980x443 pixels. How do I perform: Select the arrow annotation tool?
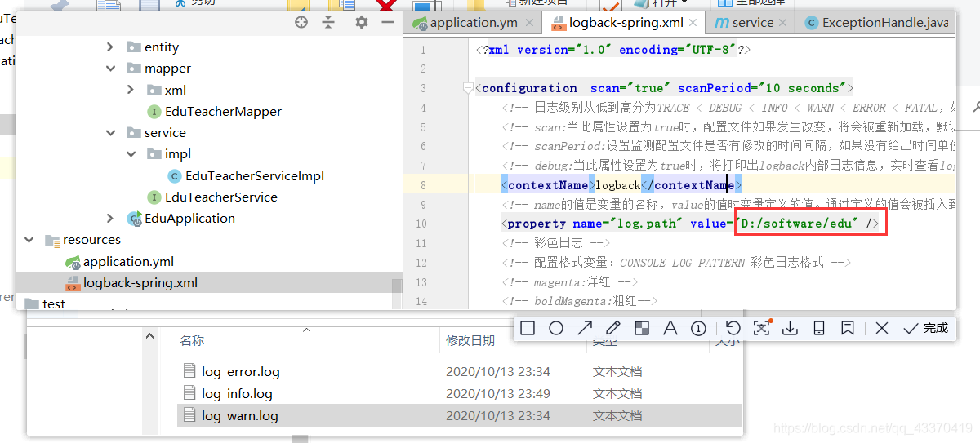(585, 328)
